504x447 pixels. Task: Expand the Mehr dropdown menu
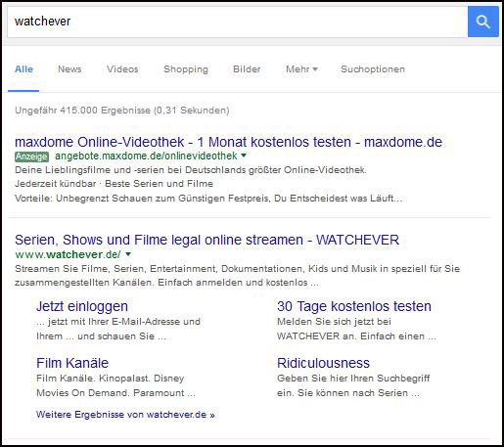pos(301,69)
